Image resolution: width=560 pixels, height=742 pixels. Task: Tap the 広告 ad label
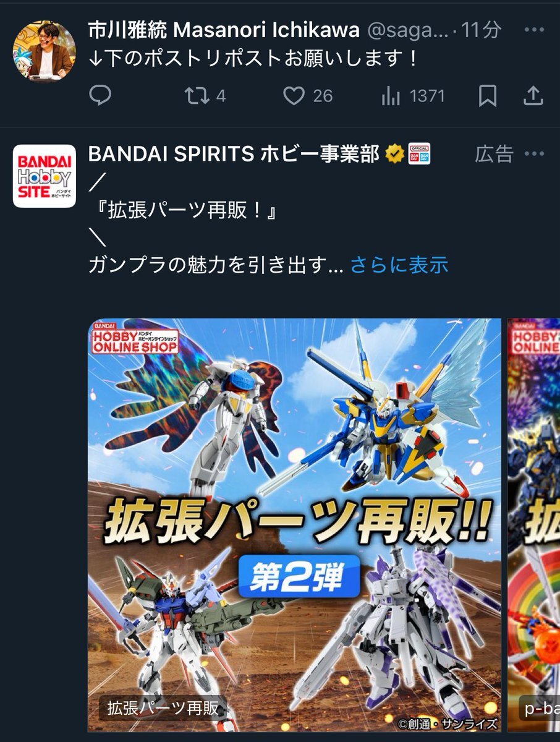[x=494, y=154]
